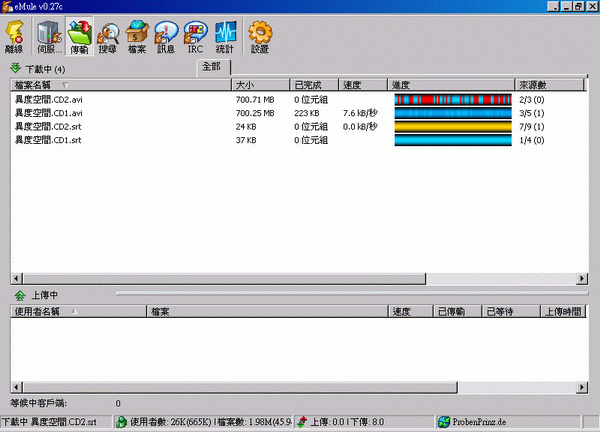Screen dimensions: 600x432
Task: Click the 700.71 MB size cell
Action: [x=255, y=100]
